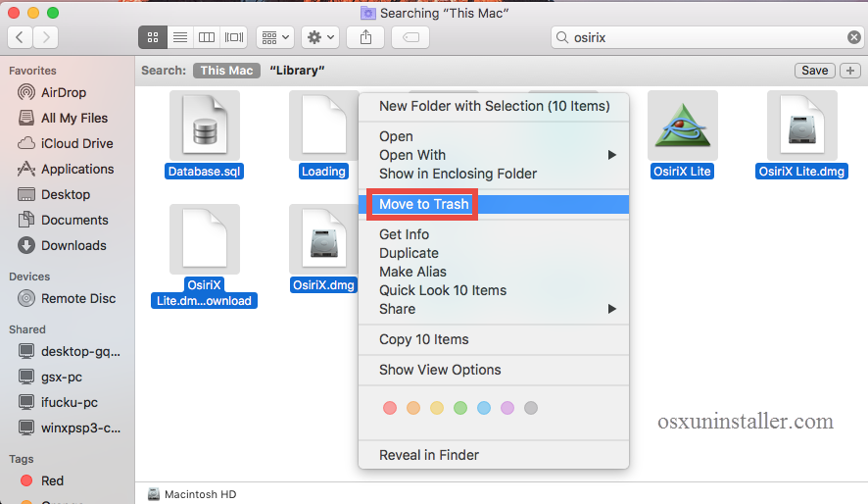Choose Reveal in Finder
This screenshot has width=868, height=504.
click(x=494, y=455)
